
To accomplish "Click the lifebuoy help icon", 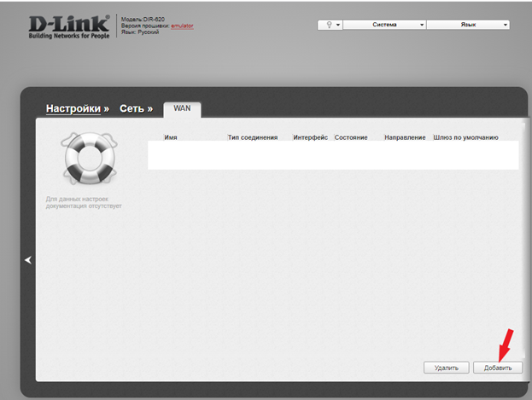I will [84, 159].
